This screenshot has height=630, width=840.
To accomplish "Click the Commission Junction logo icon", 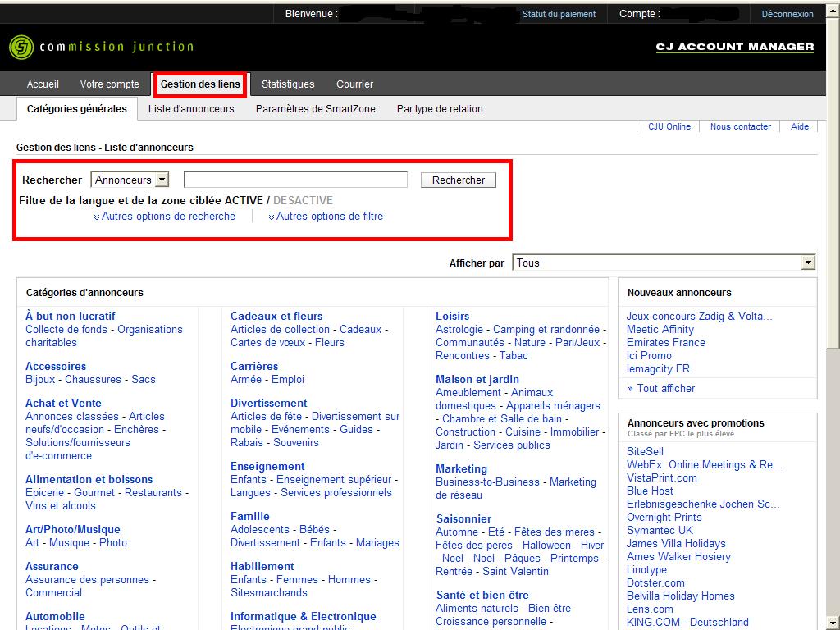I will [x=21, y=47].
